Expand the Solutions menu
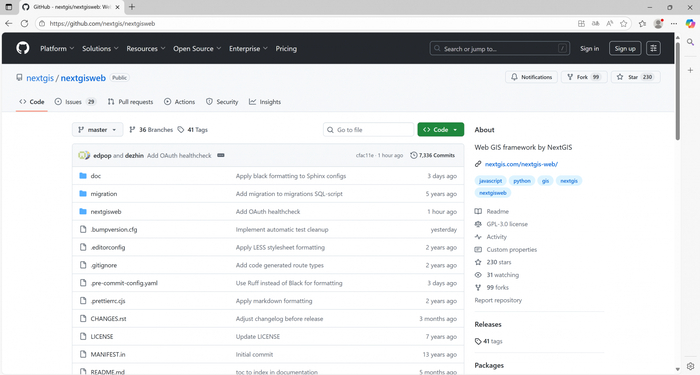This screenshot has height=375, width=700. click(x=100, y=48)
